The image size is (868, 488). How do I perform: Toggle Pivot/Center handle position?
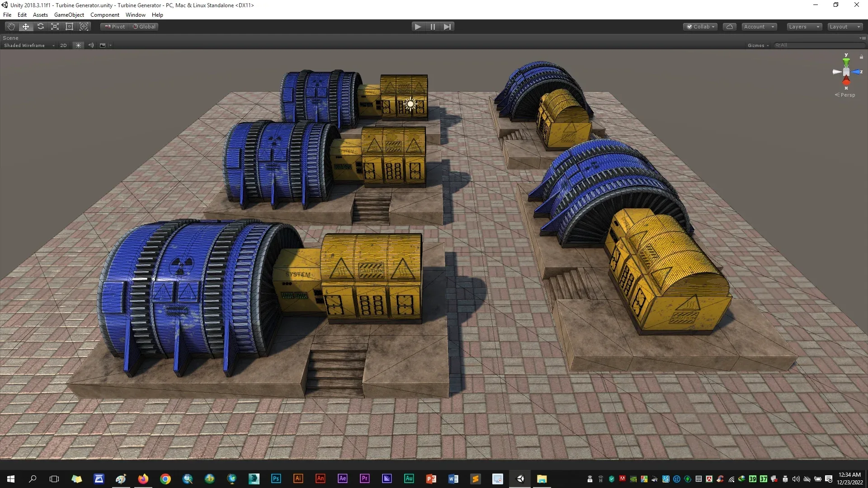[x=115, y=27]
